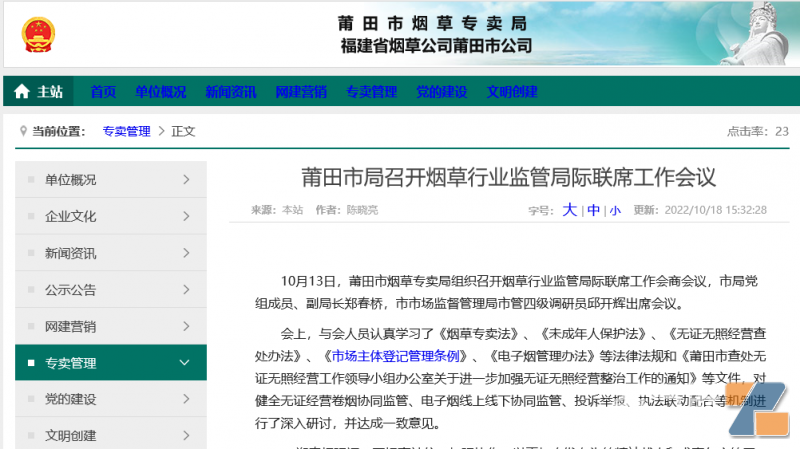Set font size to 中
800x449 pixels.
tap(593, 210)
